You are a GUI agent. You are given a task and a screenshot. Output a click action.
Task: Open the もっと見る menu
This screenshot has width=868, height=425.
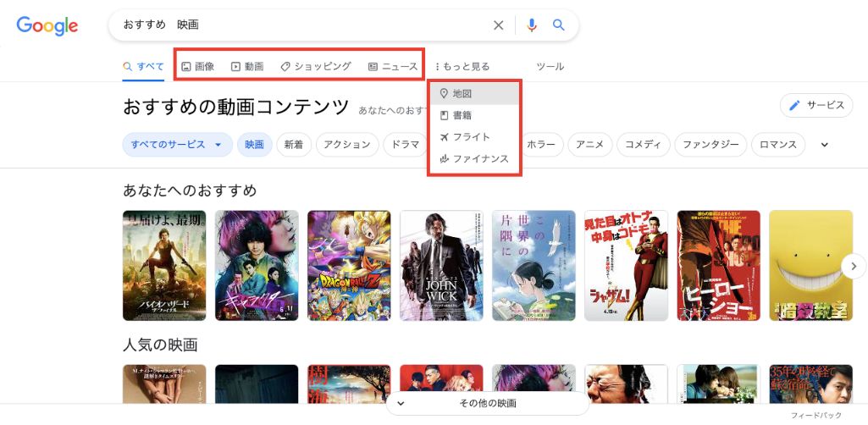click(462, 66)
